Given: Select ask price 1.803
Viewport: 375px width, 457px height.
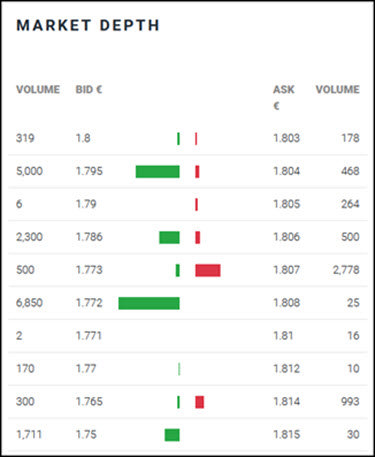Looking at the screenshot, I should [x=287, y=138].
